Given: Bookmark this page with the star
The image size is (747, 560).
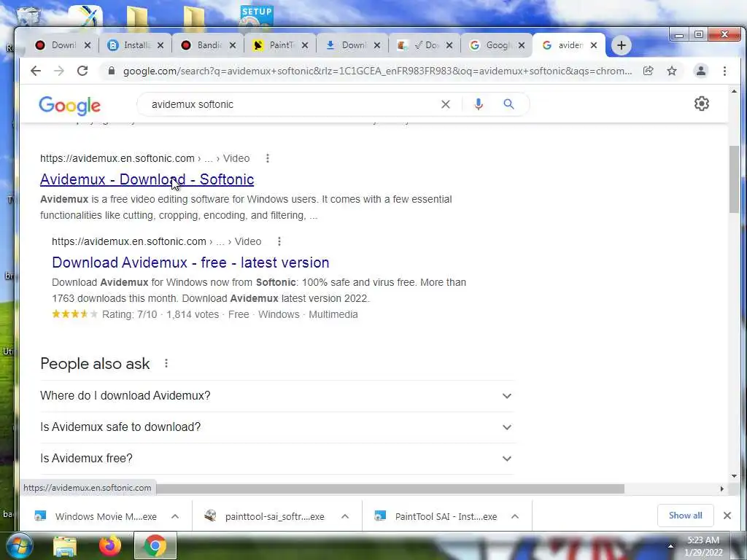Looking at the screenshot, I should [x=672, y=71].
